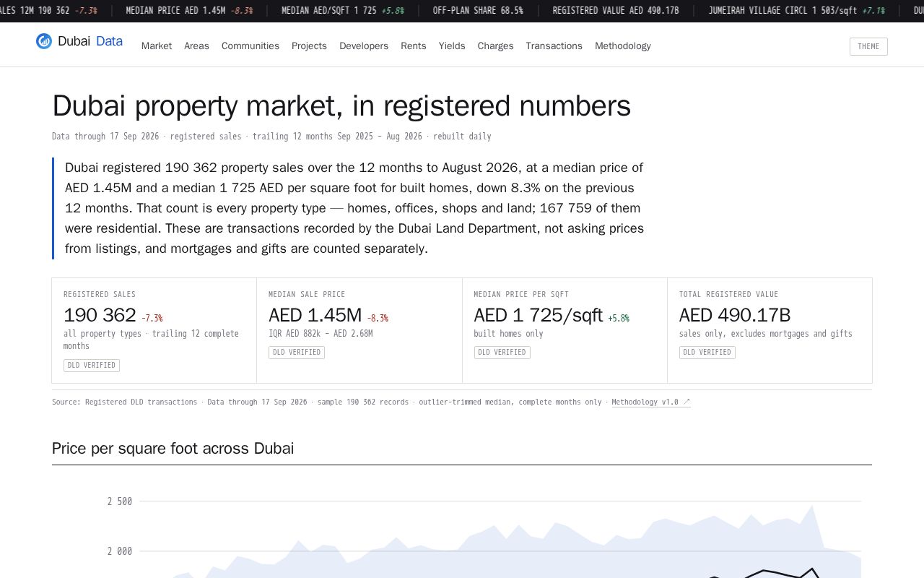Viewport: 924px width, 578px height.
Task: Open the Transactions page
Action: (x=554, y=46)
